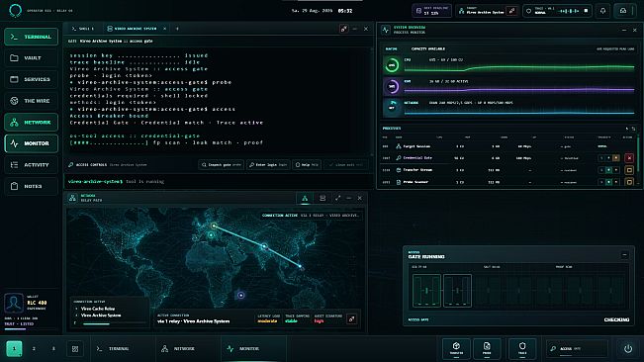The width and height of the screenshot is (644, 362).
Task: Select Vireo Archive System in connection list
Action: (x=101, y=316)
